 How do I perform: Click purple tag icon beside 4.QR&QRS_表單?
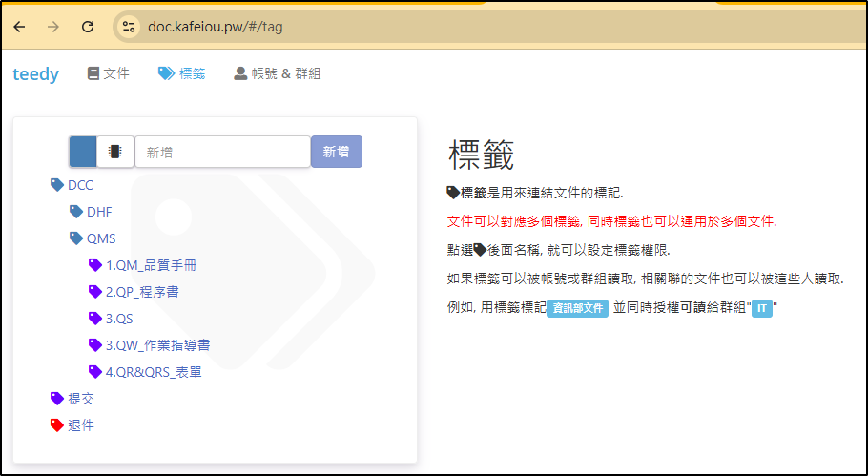(x=95, y=371)
